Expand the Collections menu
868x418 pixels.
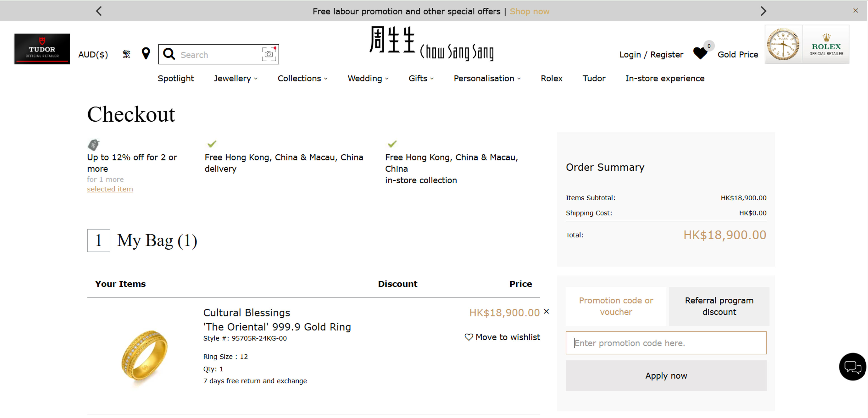tap(303, 78)
